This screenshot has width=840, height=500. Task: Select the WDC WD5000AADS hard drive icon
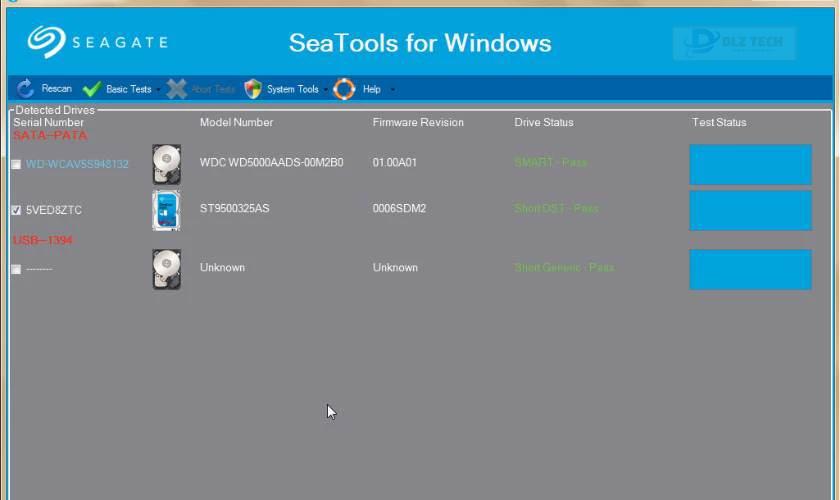point(167,164)
